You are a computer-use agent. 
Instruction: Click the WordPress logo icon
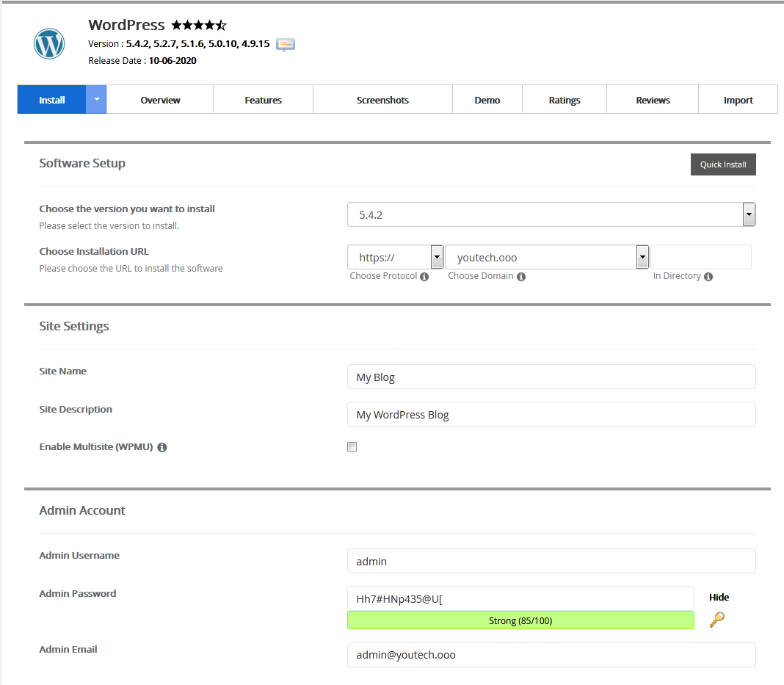(49, 43)
